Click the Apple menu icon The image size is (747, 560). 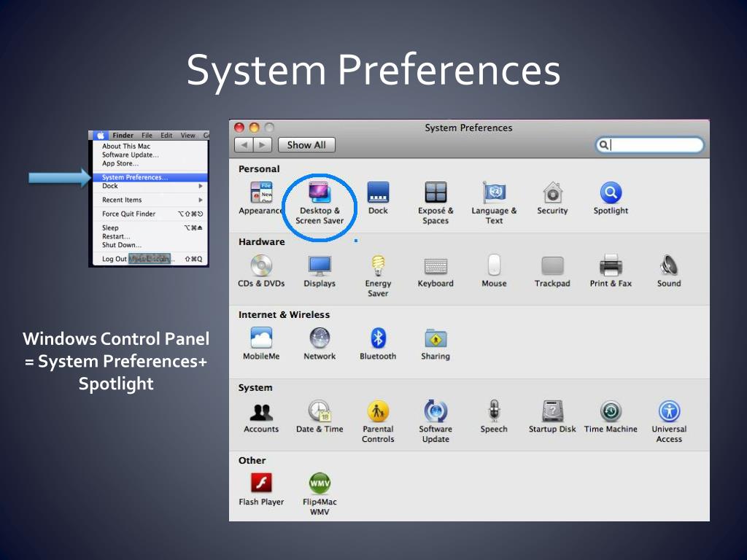[x=101, y=135]
